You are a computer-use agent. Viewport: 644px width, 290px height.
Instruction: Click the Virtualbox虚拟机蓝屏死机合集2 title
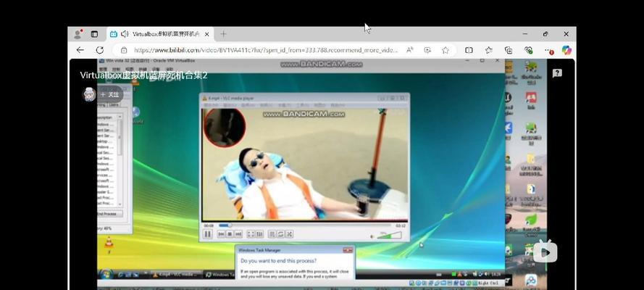143,75
